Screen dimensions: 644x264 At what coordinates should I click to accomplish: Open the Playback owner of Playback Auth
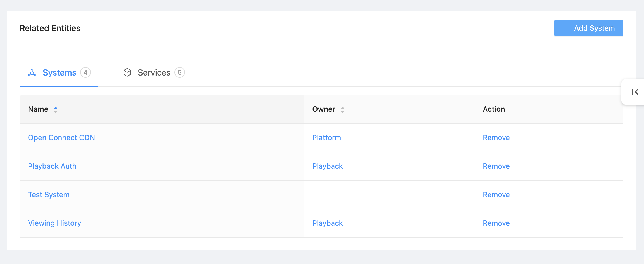pos(328,166)
